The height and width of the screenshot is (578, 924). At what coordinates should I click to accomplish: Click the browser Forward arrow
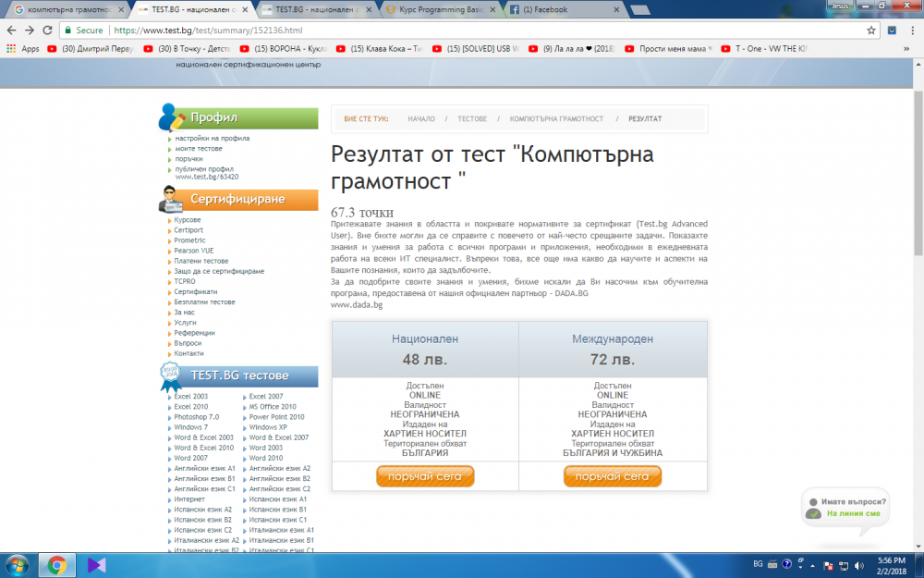(x=30, y=31)
